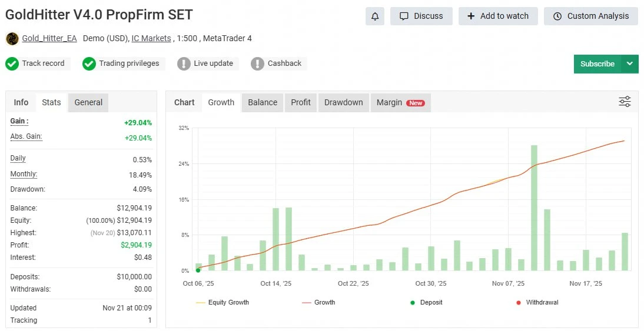Open the chart settings sliders icon
Screen dimensions: 644x331
(625, 102)
